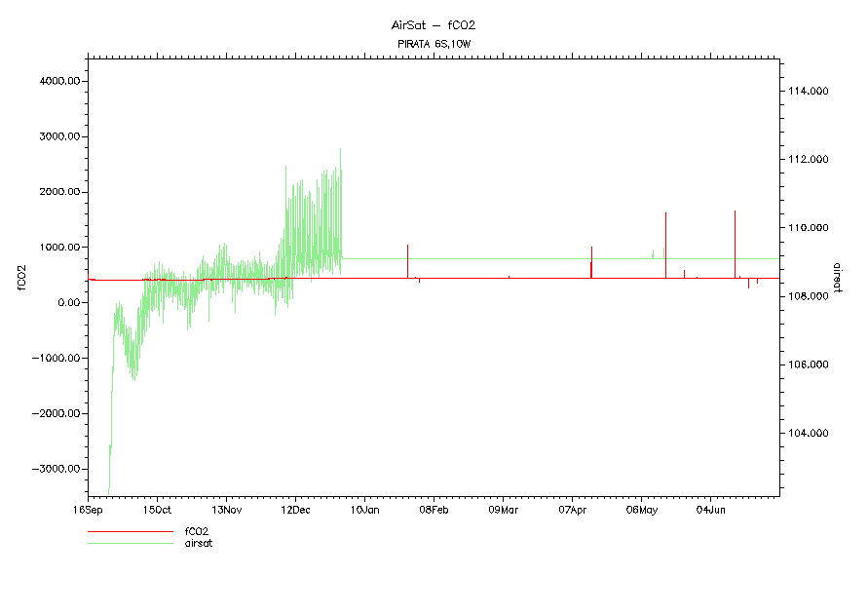The height and width of the screenshot is (614, 868).
Task: Pick the 16Sep date tick label
Action: 89,510
